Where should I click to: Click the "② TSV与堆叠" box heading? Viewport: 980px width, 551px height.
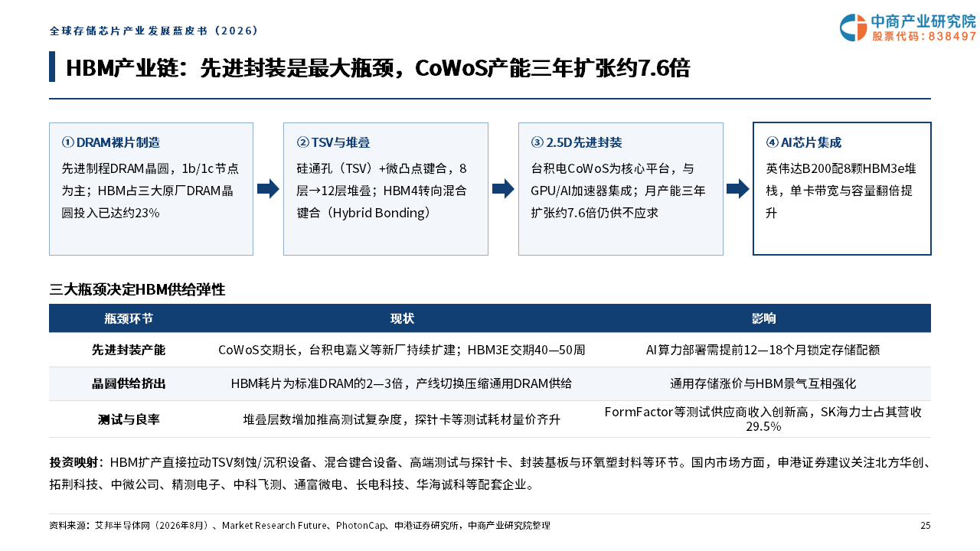click(333, 143)
